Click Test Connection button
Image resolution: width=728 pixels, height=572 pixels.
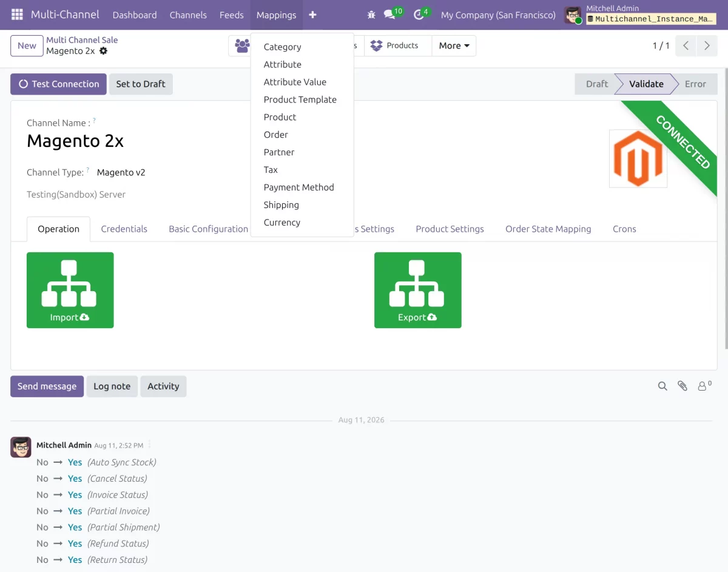(x=58, y=84)
